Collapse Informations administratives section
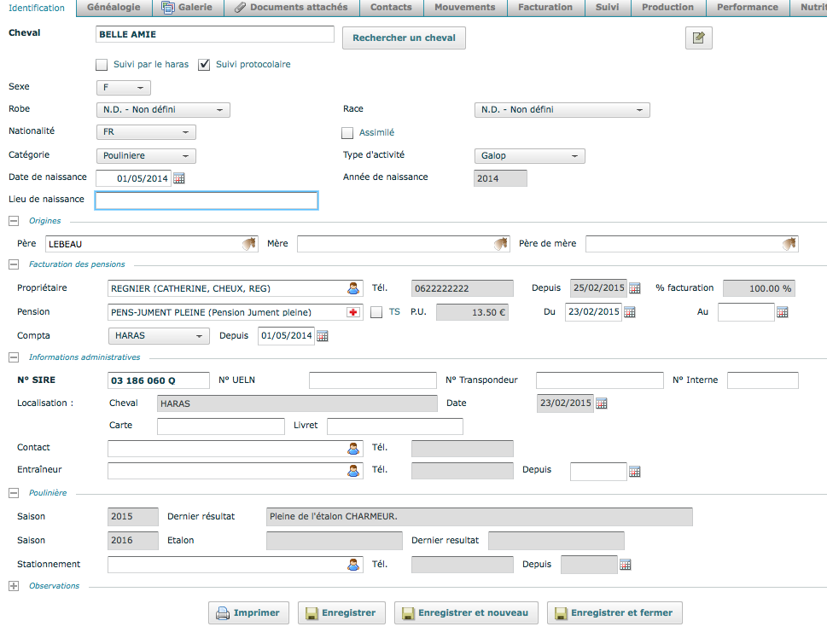 point(14,357)
